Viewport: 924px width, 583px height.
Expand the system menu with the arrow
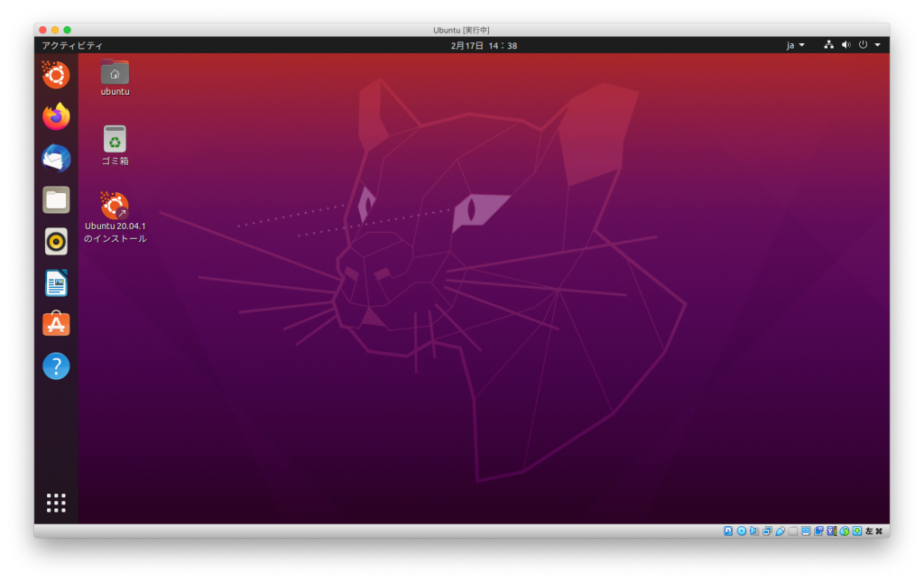[879, 44]
